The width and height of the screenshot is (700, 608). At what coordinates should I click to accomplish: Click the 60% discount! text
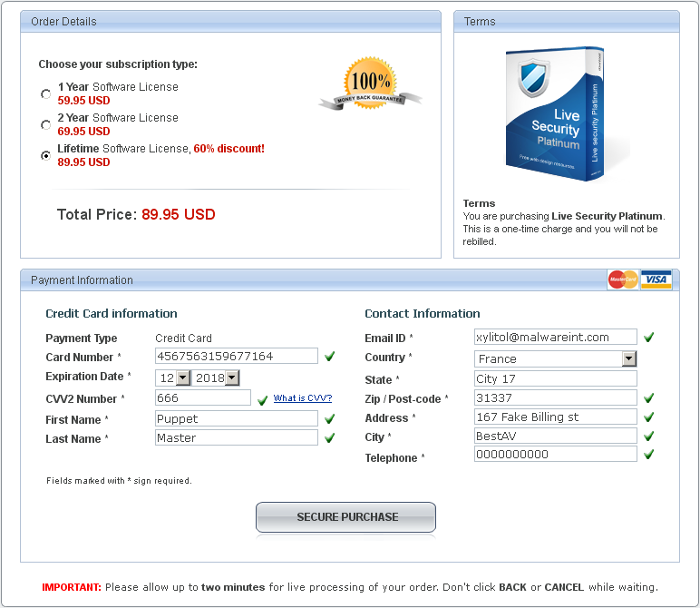click(x=229, y=148)
